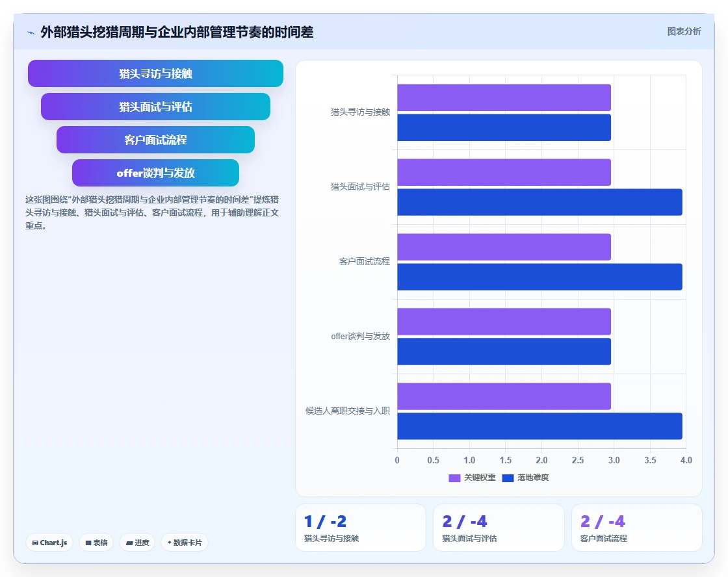The image size is (728, 577).
Task: Click purple bar for 候选人离职交接与入职
Action: coord(504,396)
